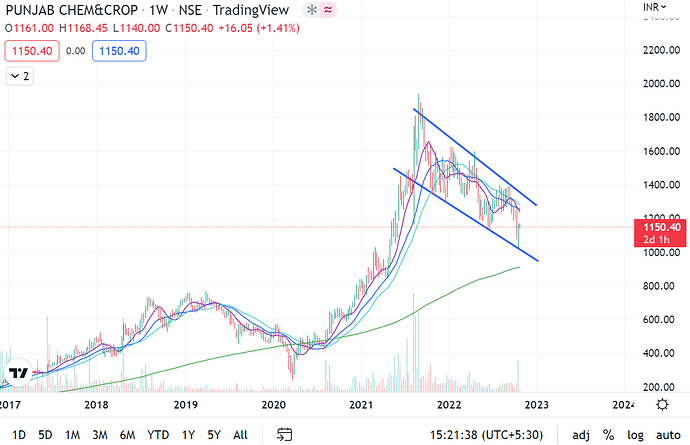
Task: Toggle percent scale mode
Action: click(608, 435)
